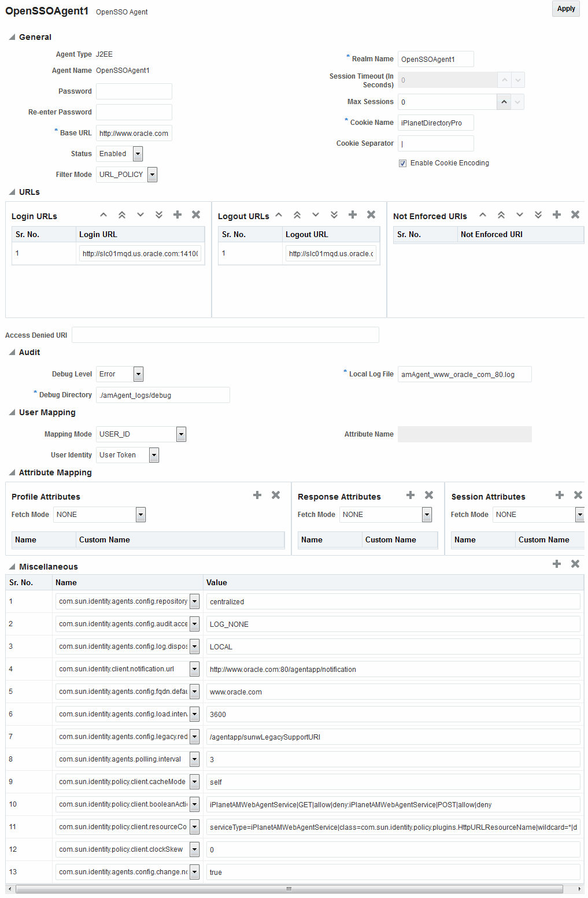Delete the selected Response Attribute
588x898 pixels.
429,495
